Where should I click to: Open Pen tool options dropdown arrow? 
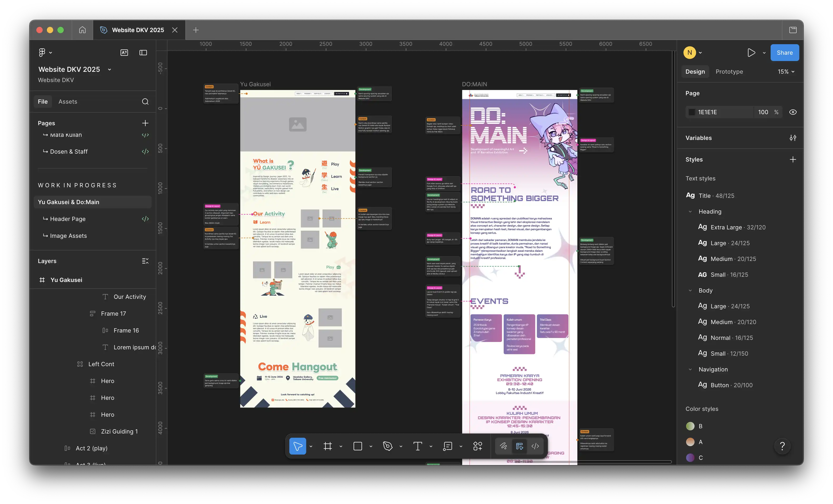click(x=401, y=446)
